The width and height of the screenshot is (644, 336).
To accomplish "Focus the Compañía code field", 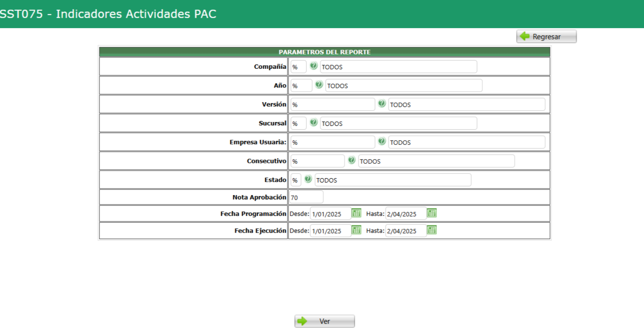I will 298,67.
